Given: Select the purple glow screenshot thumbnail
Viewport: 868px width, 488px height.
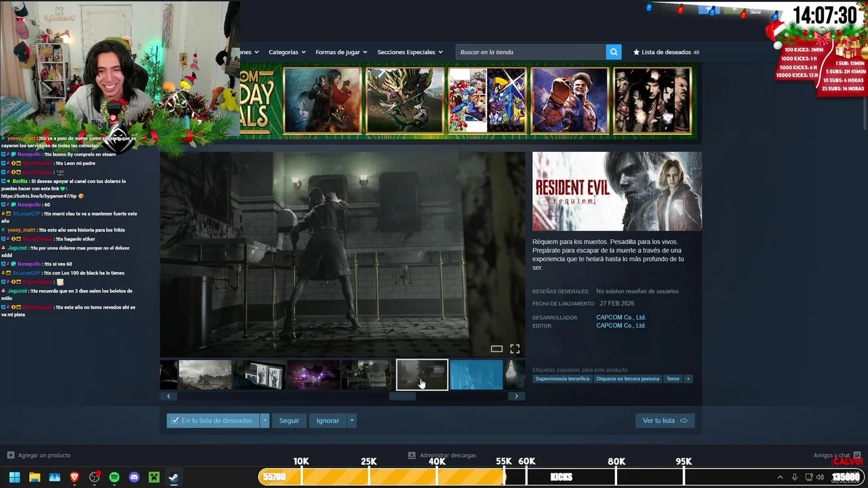Looking at the screenshot, I should point(313,375).
